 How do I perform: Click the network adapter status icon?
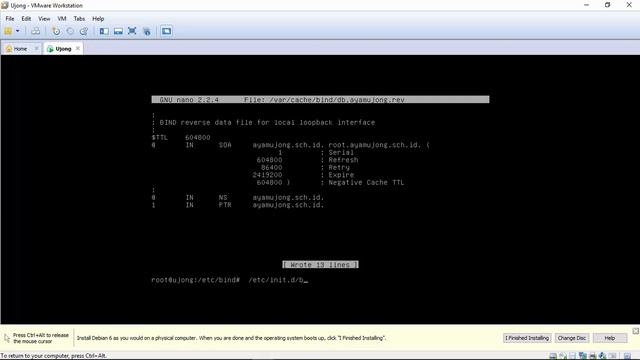(x=582, y=356)
